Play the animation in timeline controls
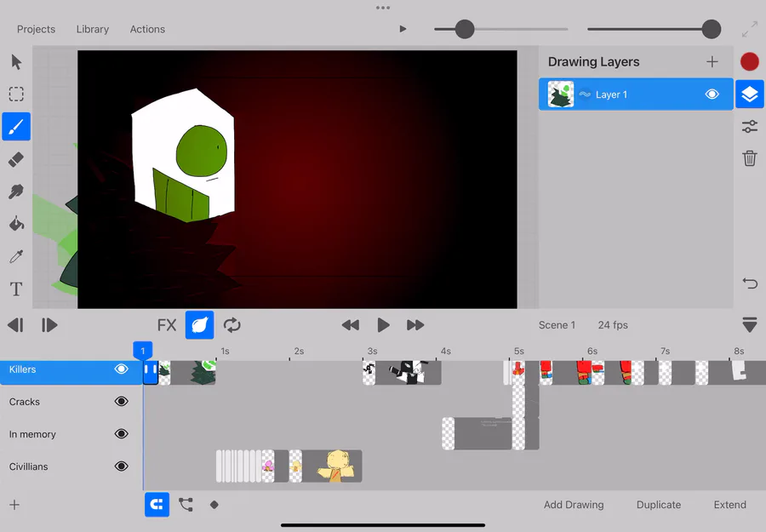 pos(384,325)
